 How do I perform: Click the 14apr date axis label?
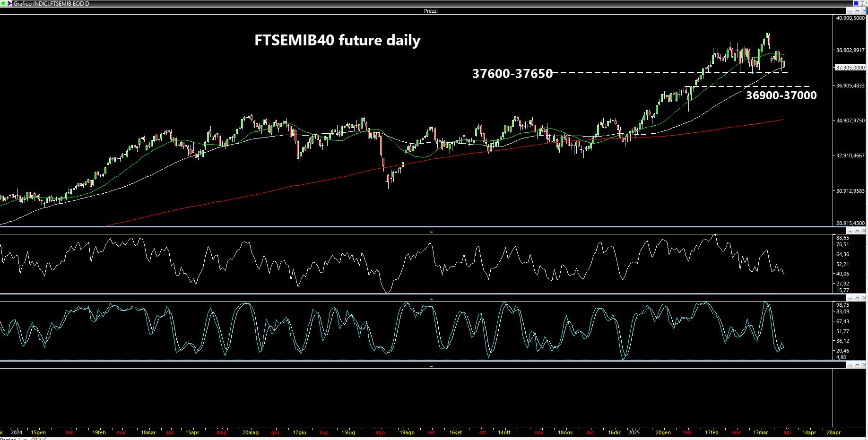click(809, 432)
